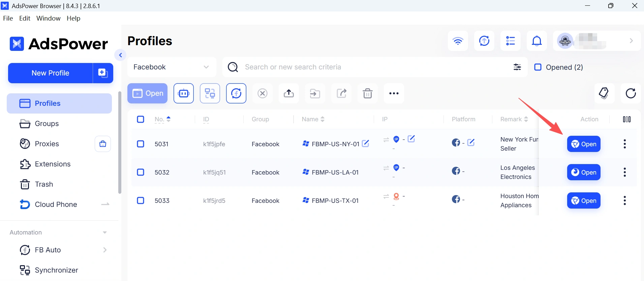This screenshot has height=281, width=644.
Task: Click the RPA robot toolbar icon
Action: pyautogui.click(x=184, y=93)
